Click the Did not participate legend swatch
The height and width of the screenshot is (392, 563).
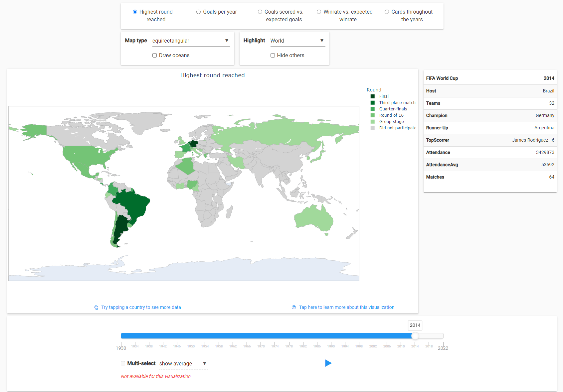click(373, 128)
